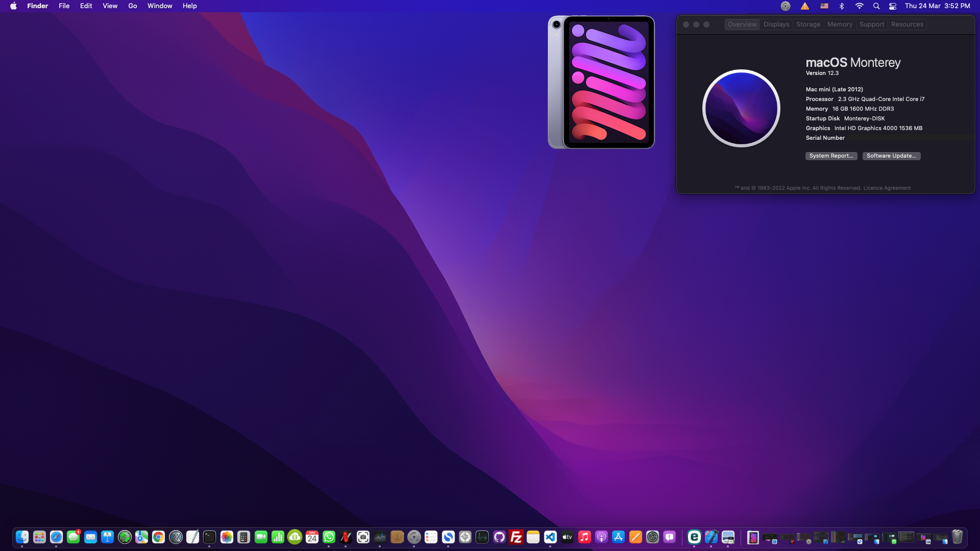Open System Preferences from the Dock

652,537
